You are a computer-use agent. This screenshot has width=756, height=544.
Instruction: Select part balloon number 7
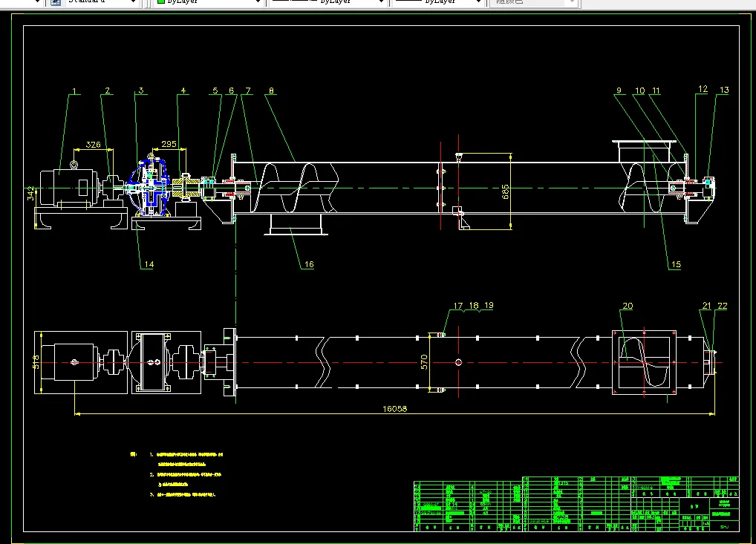coord(248,91)
